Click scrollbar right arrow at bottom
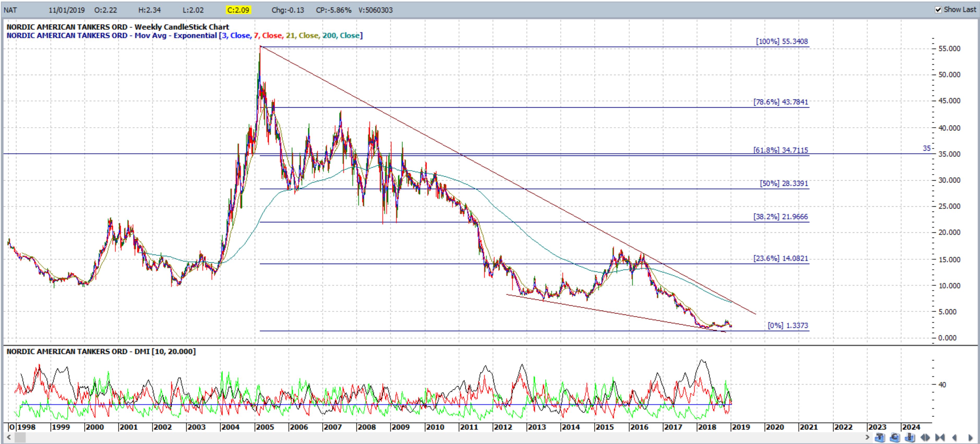980x444 pixels. [x=867, y=437]
